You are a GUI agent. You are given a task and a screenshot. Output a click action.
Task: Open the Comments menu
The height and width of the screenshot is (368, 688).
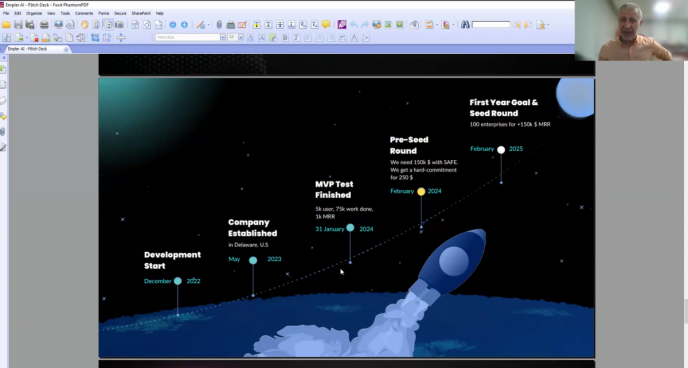click(84, 14)
